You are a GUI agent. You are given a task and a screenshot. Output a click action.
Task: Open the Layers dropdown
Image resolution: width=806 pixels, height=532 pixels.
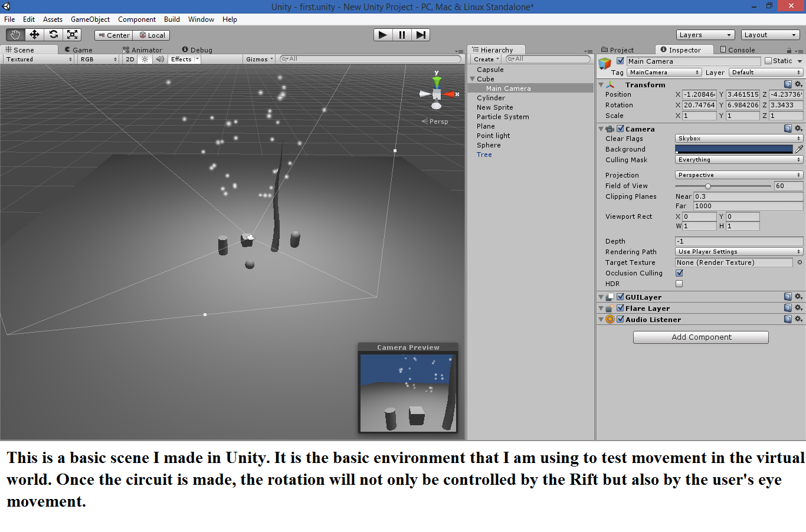tap(705, 35)
